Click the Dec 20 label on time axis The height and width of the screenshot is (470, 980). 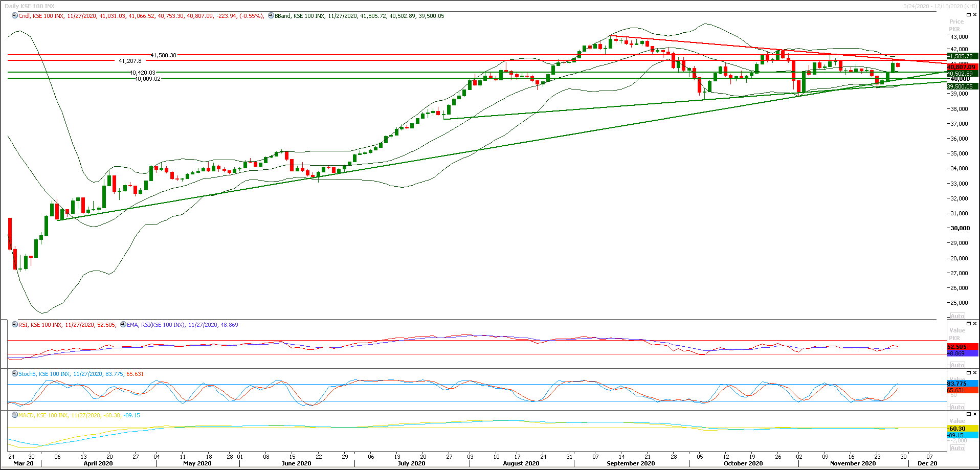[x=927, y=463]
